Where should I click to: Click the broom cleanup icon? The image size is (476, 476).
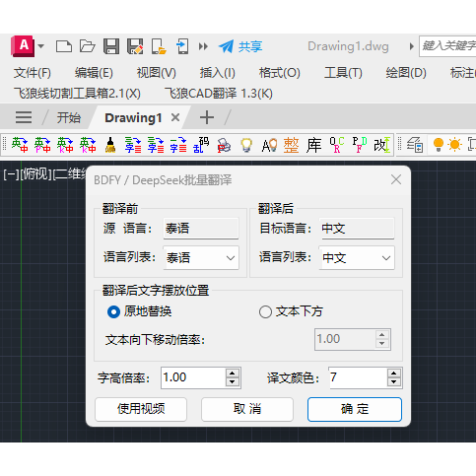(x=110, y=145)
